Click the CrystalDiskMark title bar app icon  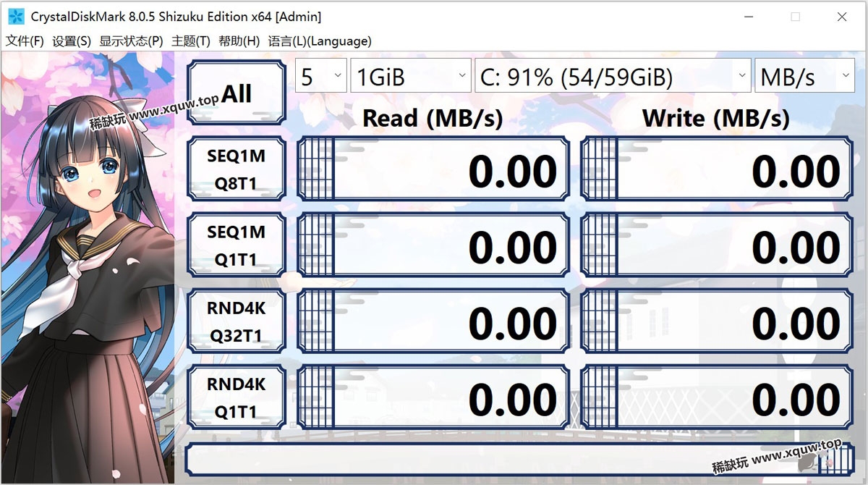14,16
